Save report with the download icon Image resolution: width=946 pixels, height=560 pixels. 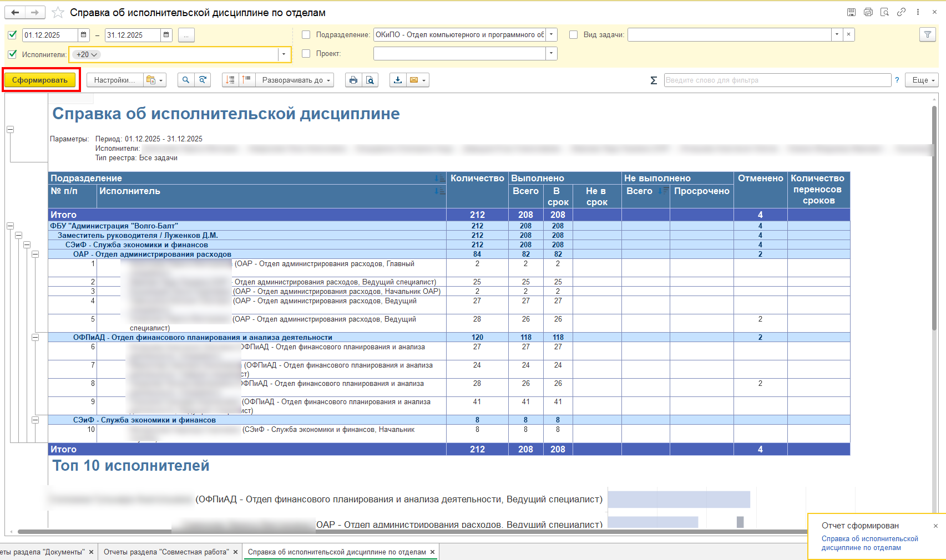click(x=398, y=80)
